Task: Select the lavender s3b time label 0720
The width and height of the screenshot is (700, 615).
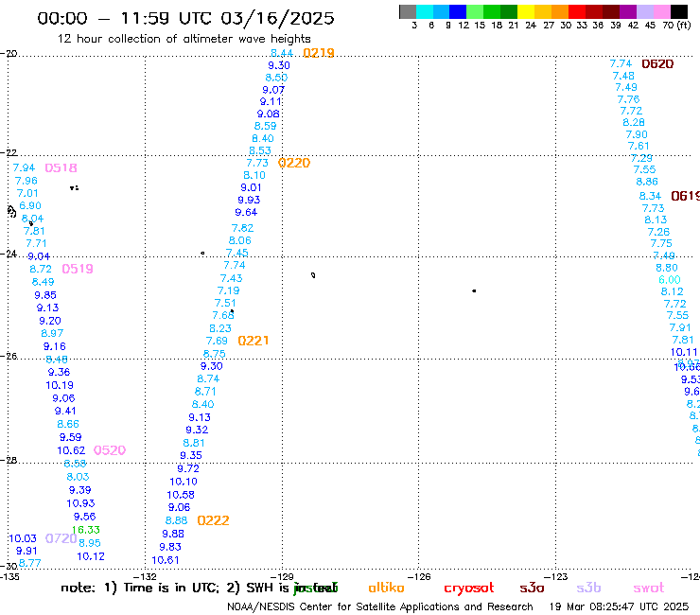Action: click(61, 538)
